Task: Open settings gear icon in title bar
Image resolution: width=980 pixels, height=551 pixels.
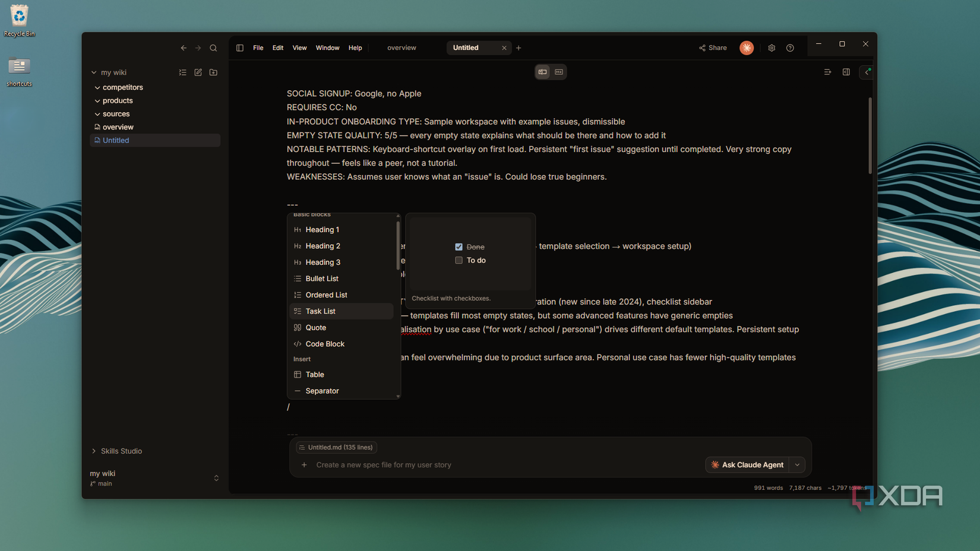Action: coord(772,48)
